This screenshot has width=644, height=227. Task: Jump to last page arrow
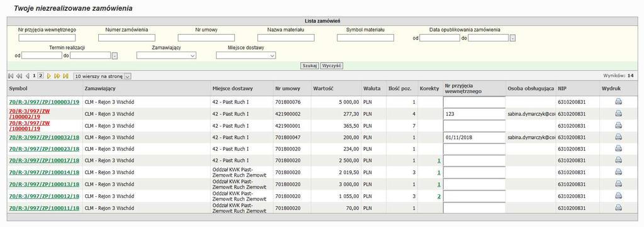65,76
